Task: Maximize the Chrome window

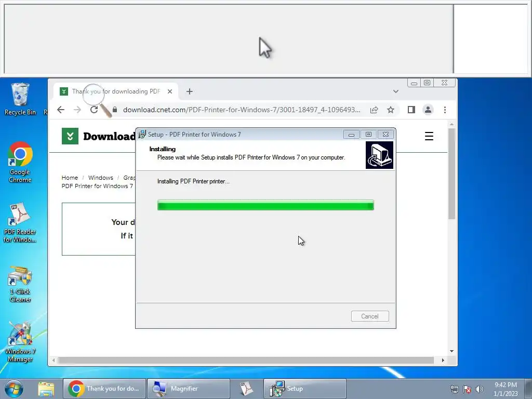Action: (x=427, y=83)
